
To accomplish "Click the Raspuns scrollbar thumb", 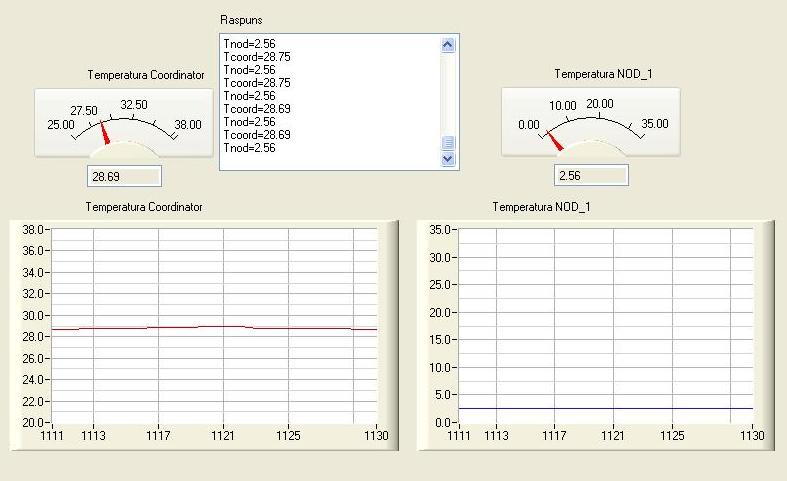I will 448,143.
